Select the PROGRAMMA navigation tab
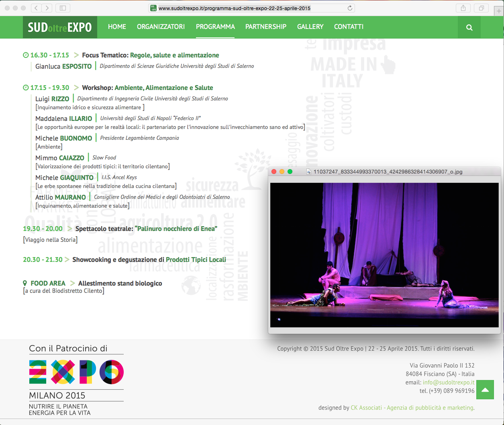This screenshot has height=425, width=504. tap(215, 27)
